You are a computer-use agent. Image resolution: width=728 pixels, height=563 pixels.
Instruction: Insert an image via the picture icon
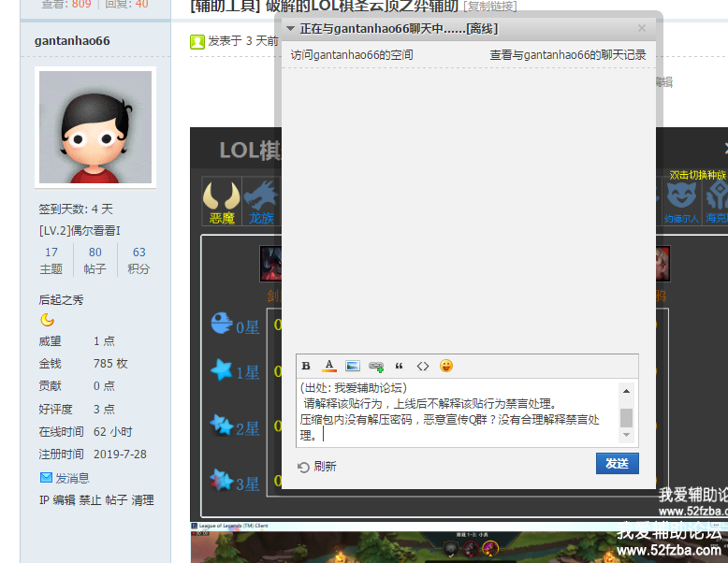coord(353,366)
